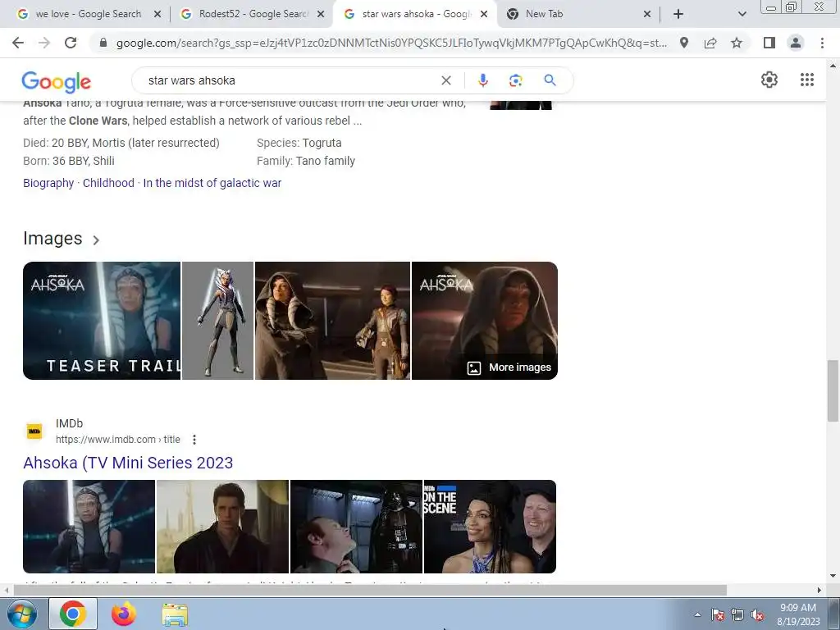
Task: Open Ahsoka teaser trailer image
Action: tap(102, 321)
